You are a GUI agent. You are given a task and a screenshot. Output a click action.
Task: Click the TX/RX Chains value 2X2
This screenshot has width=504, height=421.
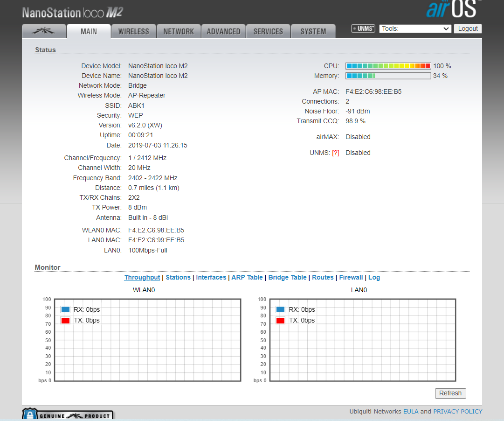pos(134,197)
